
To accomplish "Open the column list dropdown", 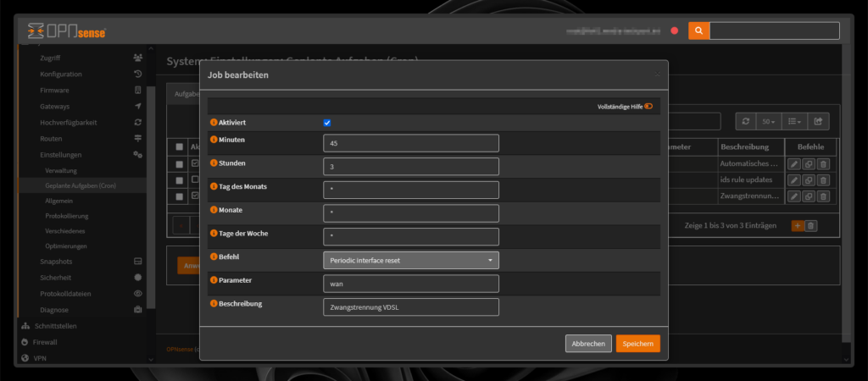I will [x=793, y=122].
